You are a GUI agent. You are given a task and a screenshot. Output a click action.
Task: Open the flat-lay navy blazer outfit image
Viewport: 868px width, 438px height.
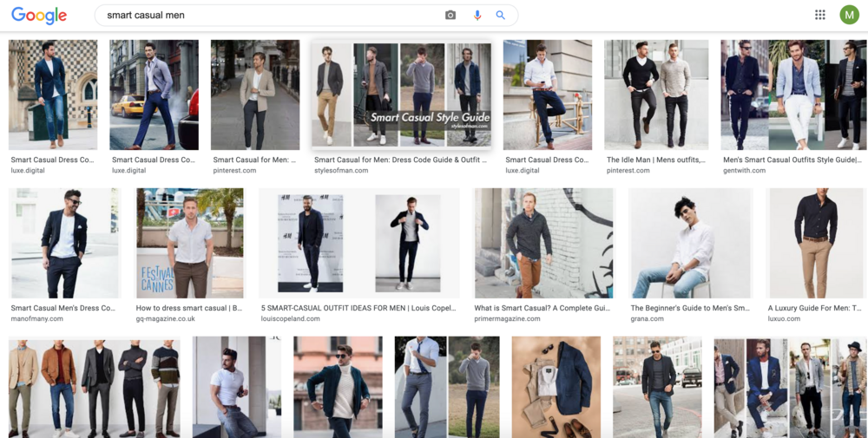click(556, 387)
